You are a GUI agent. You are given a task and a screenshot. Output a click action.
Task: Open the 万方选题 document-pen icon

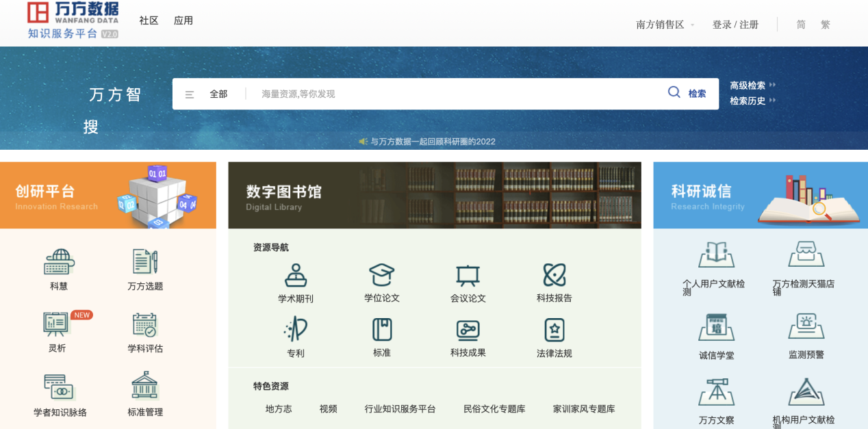[145, 262]
